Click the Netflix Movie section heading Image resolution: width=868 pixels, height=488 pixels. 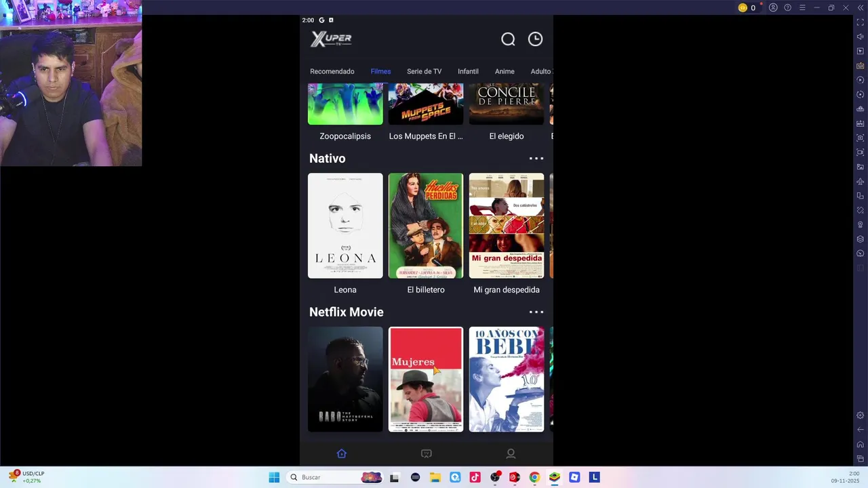[x=347, y=312]
